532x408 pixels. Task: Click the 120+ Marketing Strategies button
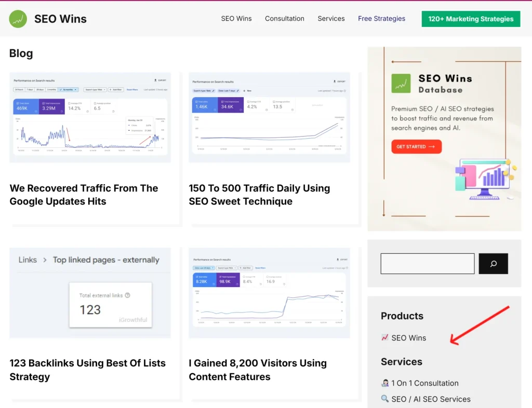471,19
